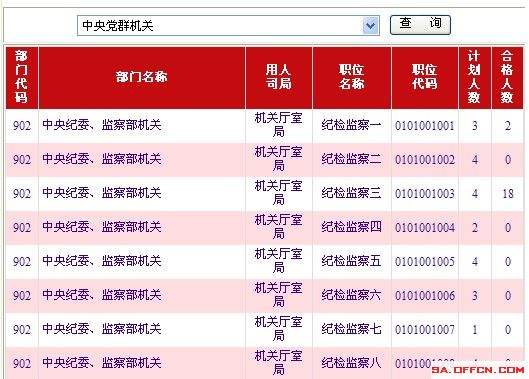Screen dimensions: 529x379
Task: Click qualified count 0 in 纪检监察五 row
Action: coord(508,262)
